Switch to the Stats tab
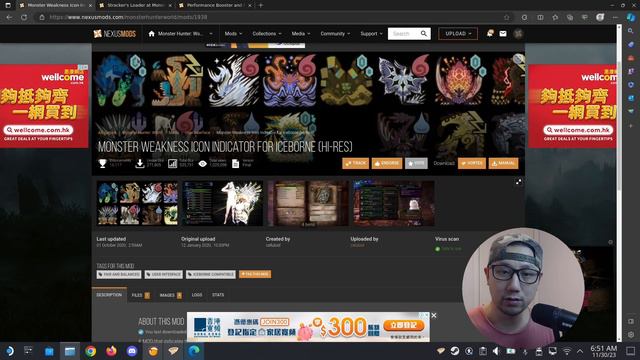The image size is (640, 360). pyautogui.click(x=218, y=295)
